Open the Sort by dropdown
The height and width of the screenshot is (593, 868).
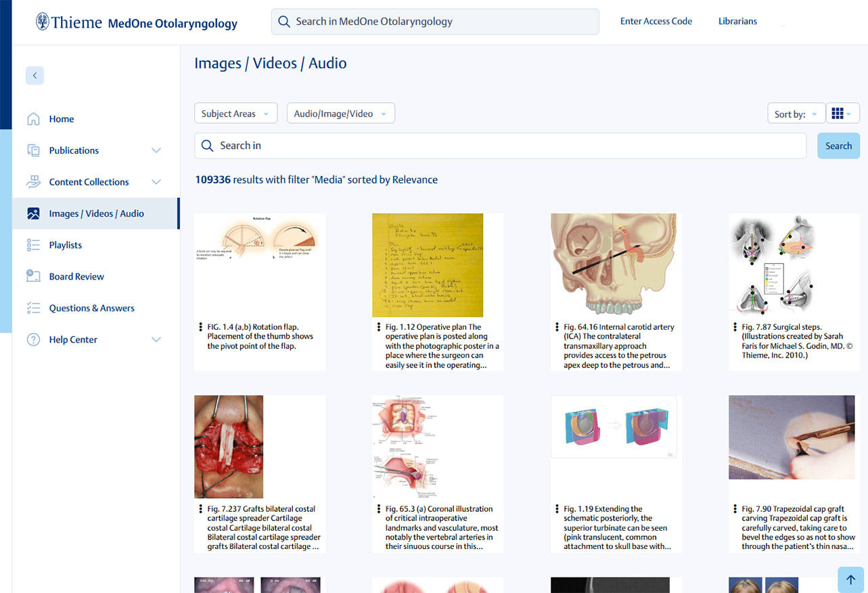796,114
